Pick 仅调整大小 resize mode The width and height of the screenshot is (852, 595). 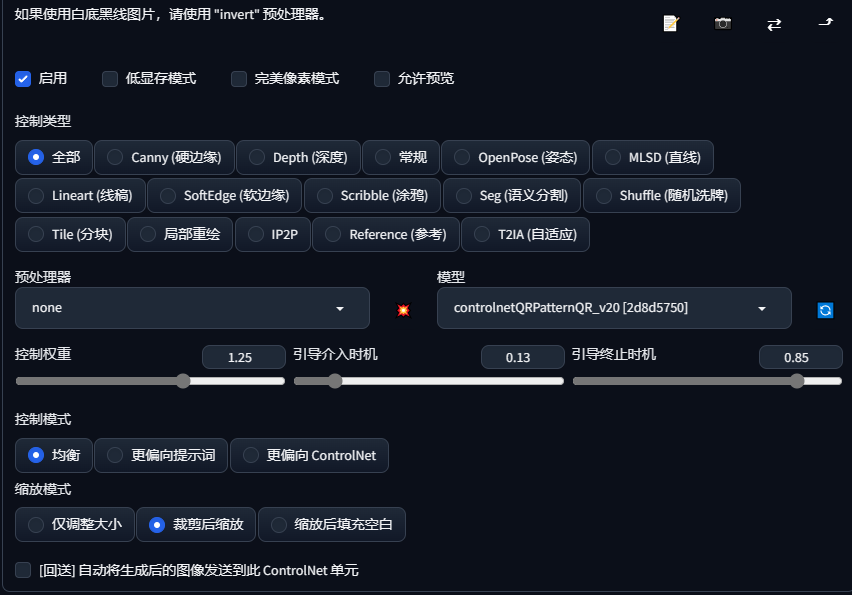pyautogui.click(x=75, y=524)
